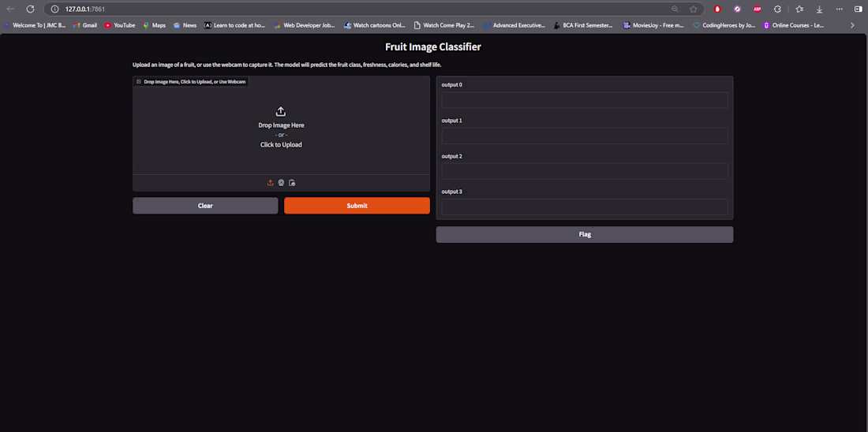Click the output 1 text field

585,136
